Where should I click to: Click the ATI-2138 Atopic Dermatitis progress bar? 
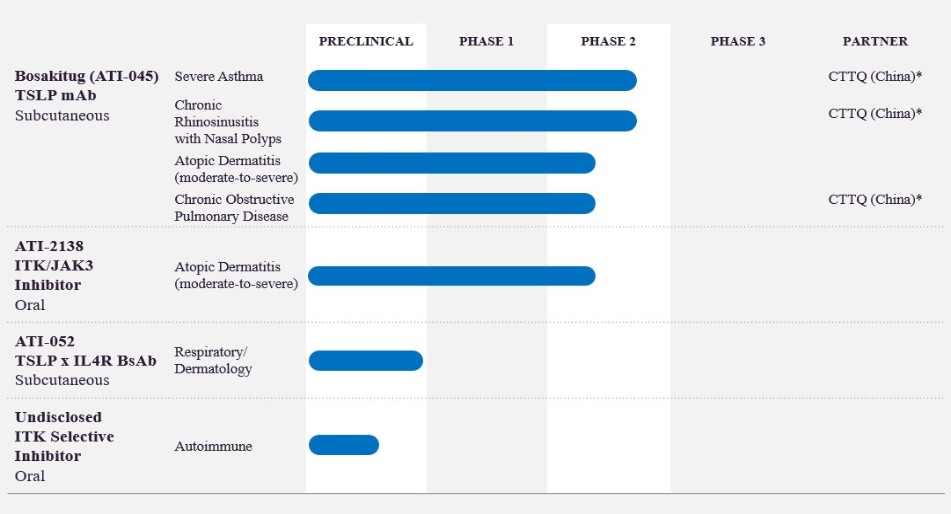pyautogui.click(x=452, y=276)
